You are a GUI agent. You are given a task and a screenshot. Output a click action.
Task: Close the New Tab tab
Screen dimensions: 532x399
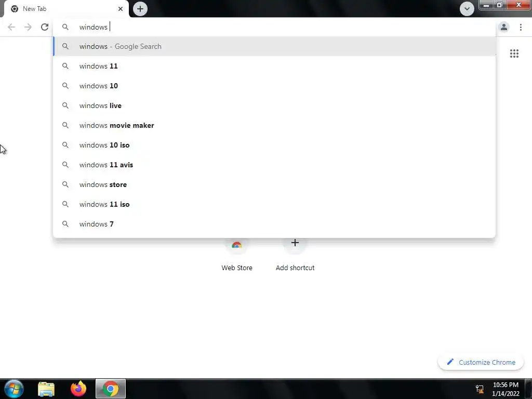click(121, 9)
